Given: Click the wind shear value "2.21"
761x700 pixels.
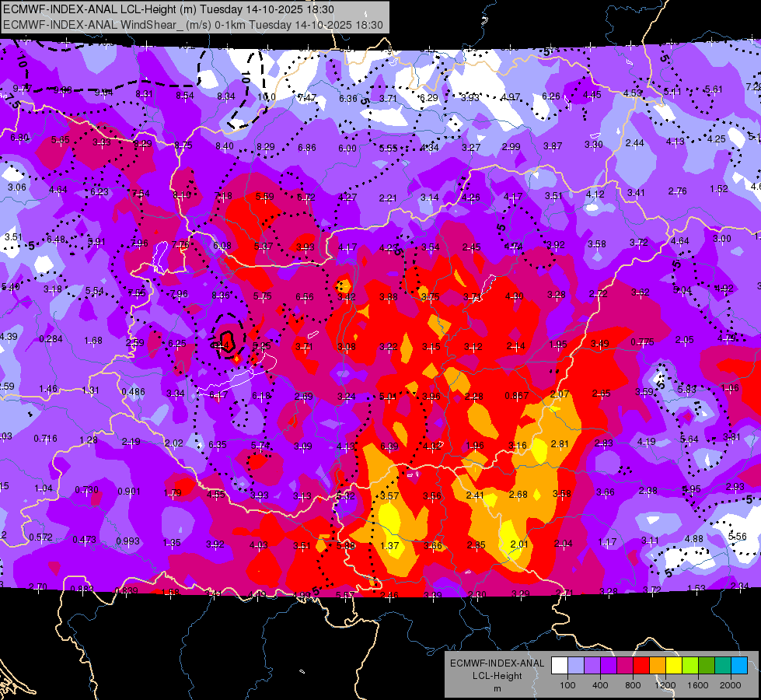Looking at the screenshot, I should tap(388, 198).
